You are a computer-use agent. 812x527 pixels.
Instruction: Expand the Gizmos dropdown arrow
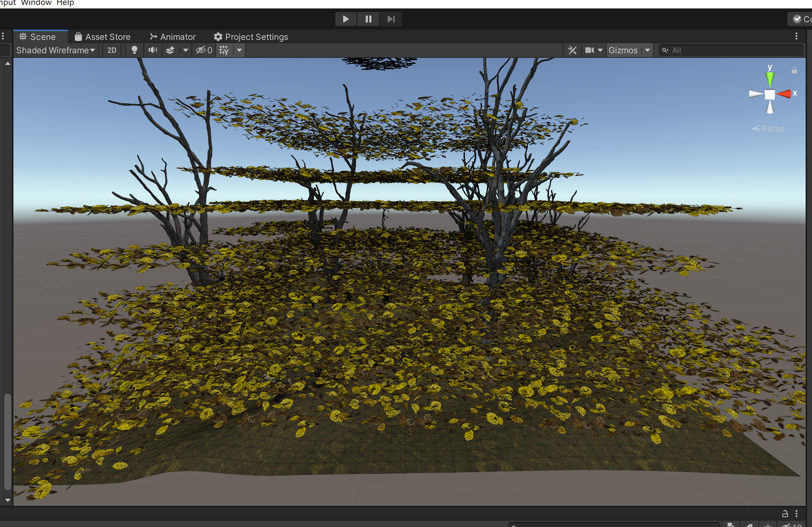coord(647,50)
